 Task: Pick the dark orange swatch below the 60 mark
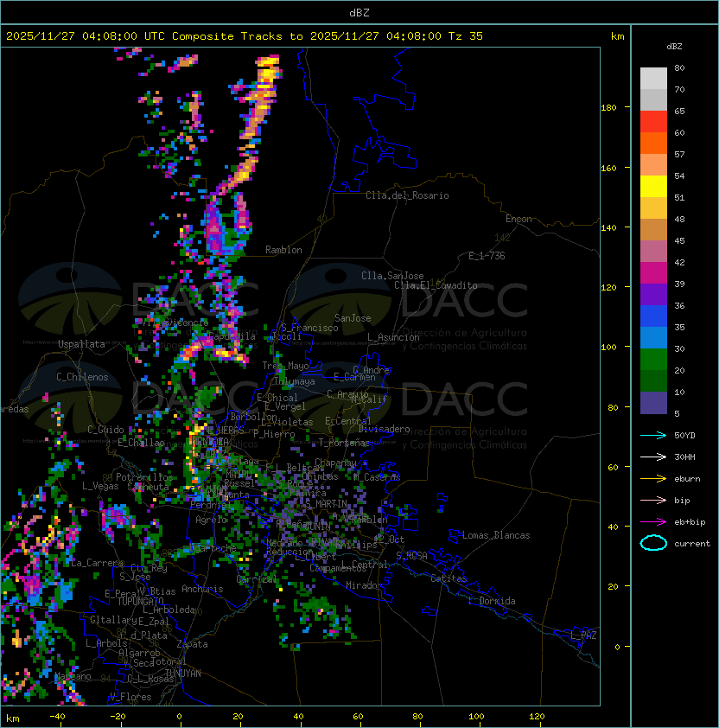pos(653,143)
